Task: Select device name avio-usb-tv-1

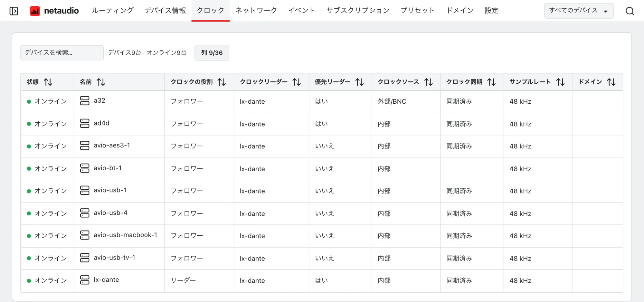Action: [x=114, y=257]
